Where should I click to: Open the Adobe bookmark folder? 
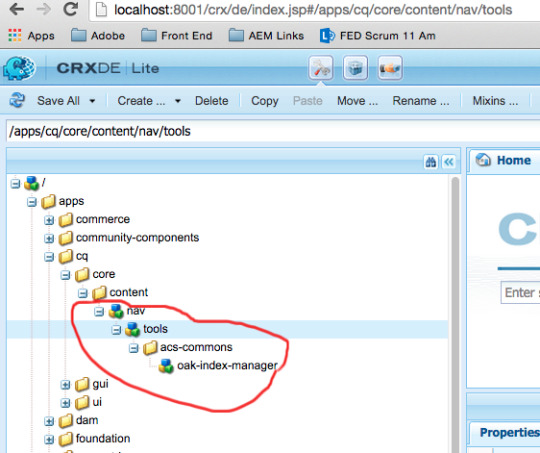coord(98,35)
